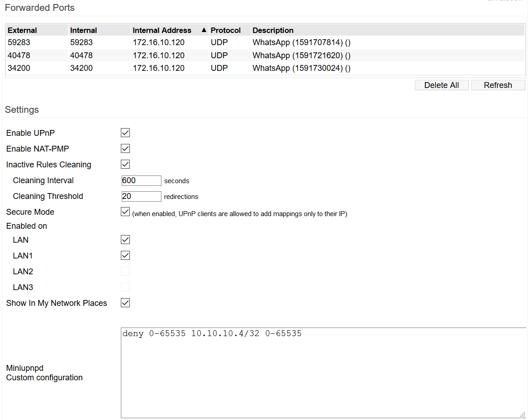Focus the Cleaning Interval seconds field

pyautogui.click(x=141, y=180)
